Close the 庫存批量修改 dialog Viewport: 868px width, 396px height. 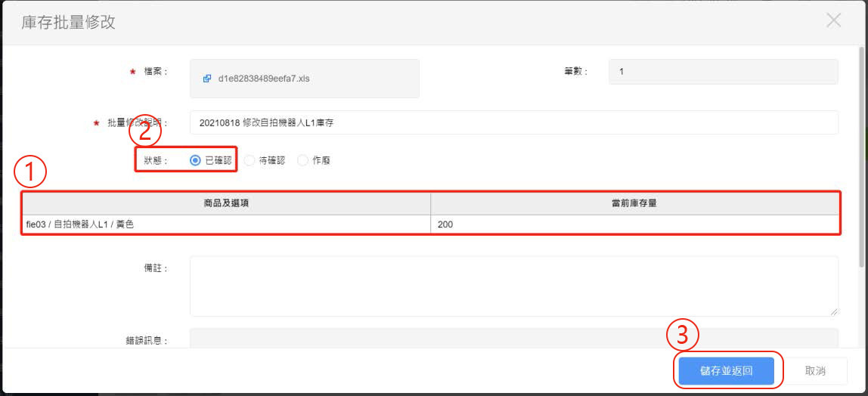pyautogui.click(x=833, y=20)
